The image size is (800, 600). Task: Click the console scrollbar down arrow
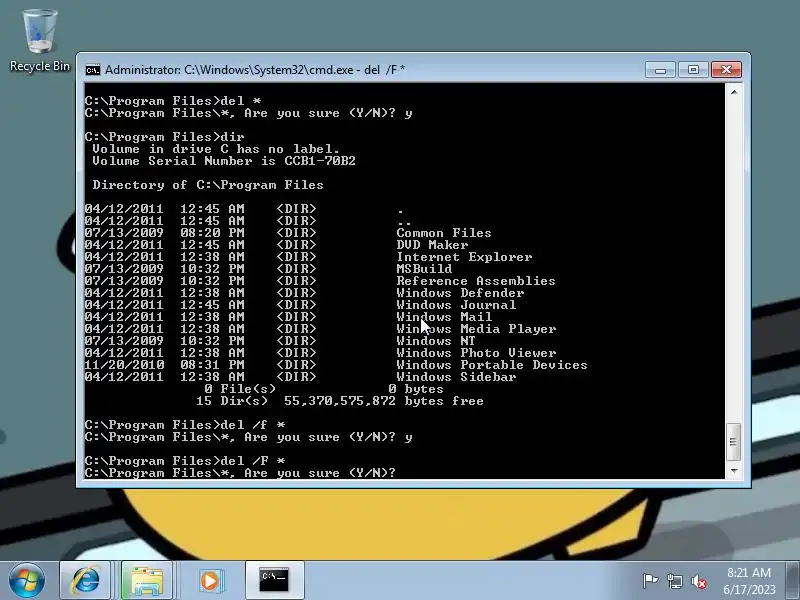pyautogui.click(x=734, y=471)
